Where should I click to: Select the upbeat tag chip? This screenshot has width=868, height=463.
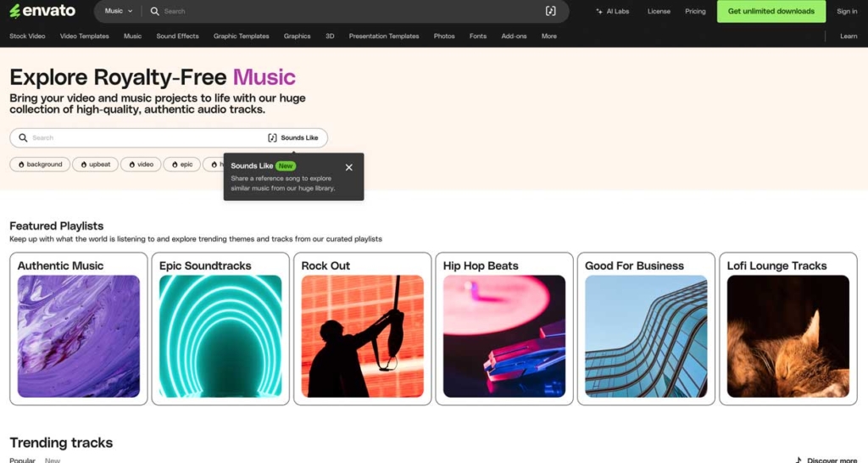click(x=95, y=165)
